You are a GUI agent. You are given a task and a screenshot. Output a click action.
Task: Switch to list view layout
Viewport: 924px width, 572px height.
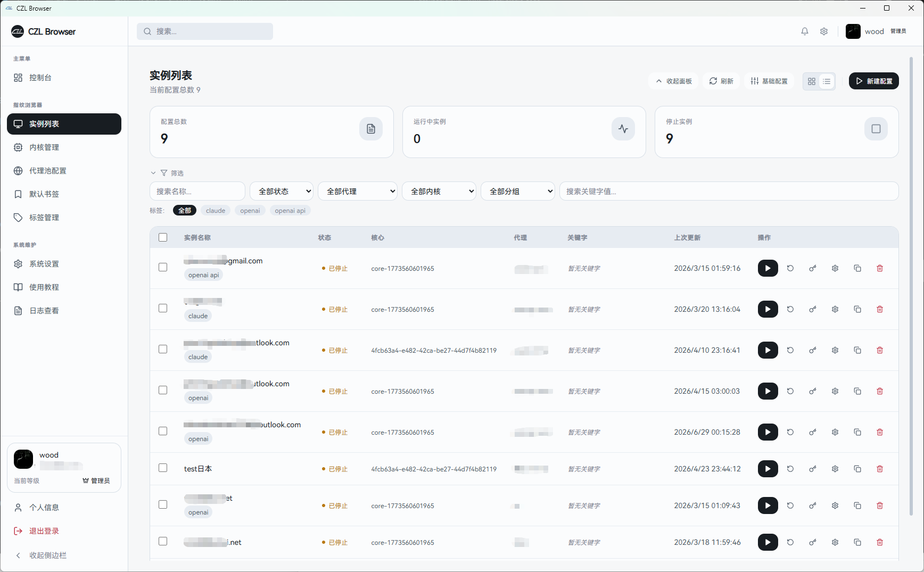click(827, 81)
